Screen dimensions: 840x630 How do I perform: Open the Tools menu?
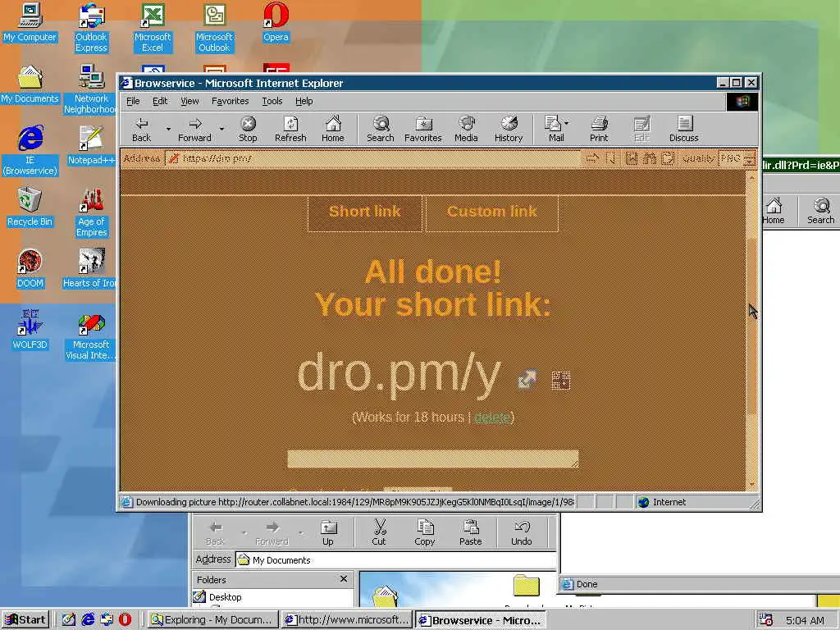(x=272, y=101)
